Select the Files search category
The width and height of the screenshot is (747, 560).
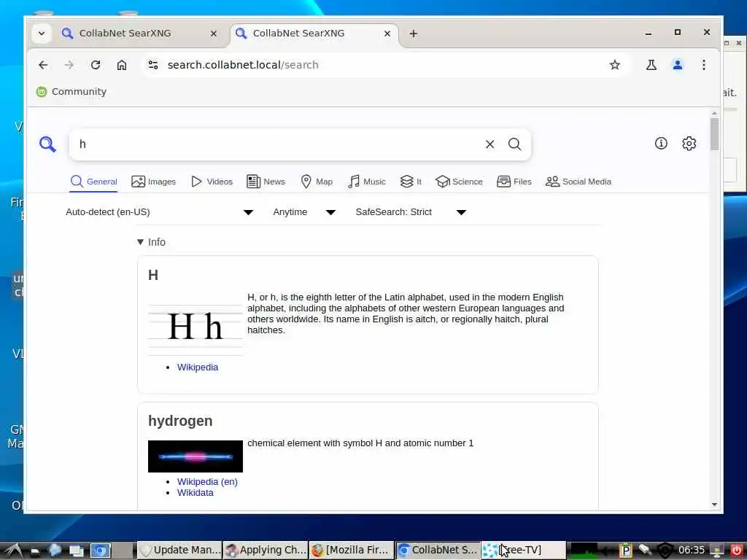(514, 182)
